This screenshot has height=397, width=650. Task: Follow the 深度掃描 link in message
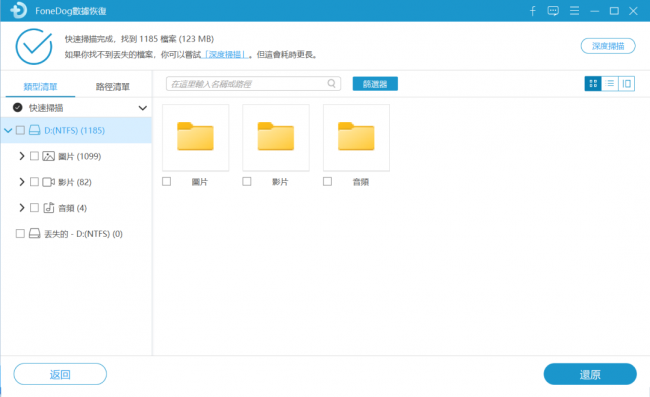[225, 55]
